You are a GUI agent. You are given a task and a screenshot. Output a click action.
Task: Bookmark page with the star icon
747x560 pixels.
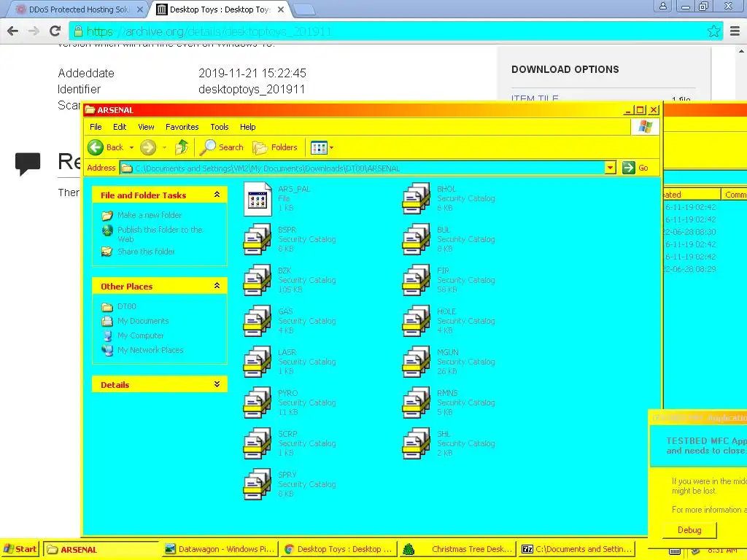pos(713,31)
